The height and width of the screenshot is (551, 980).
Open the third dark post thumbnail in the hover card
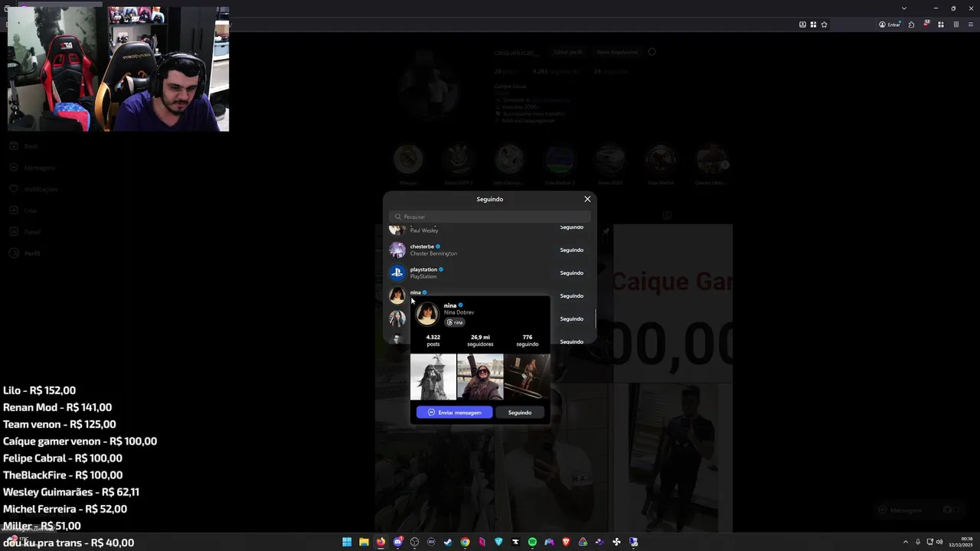[x=527, y=377]
